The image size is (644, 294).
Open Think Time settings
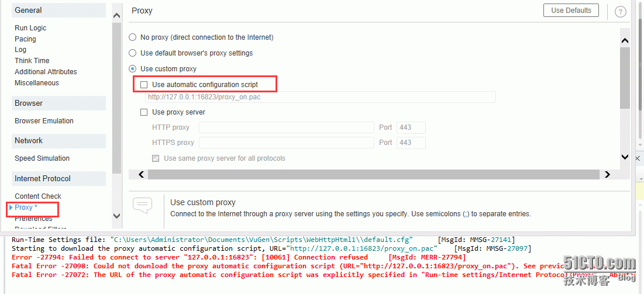tap(32, 60)
